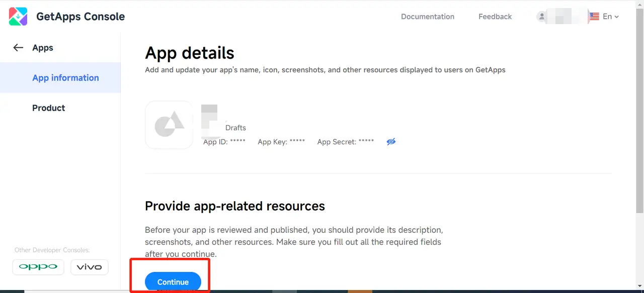Click the Drafts status label
Viewport: 644px width, 293px height.
pyautogui.click(x=235, y=128)
